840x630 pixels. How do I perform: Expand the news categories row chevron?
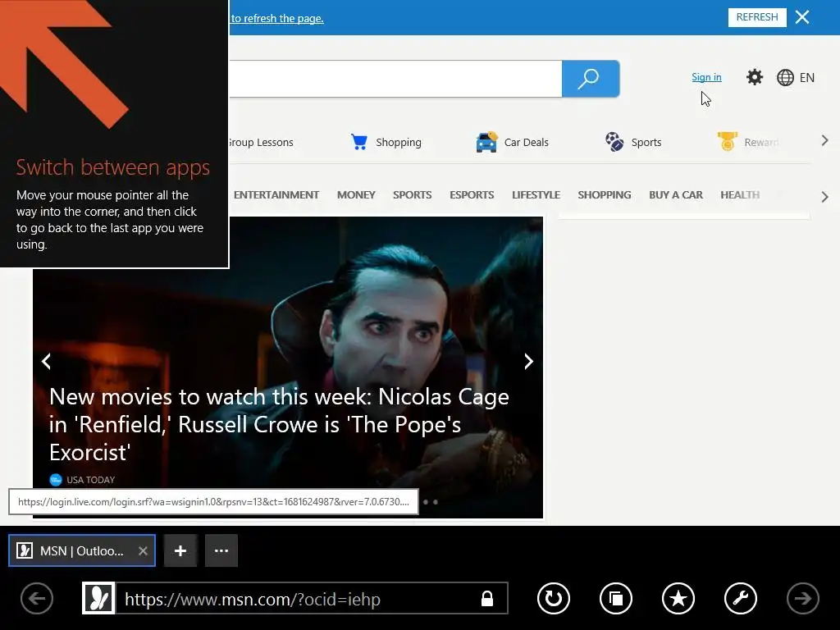(x=824, y=197)
